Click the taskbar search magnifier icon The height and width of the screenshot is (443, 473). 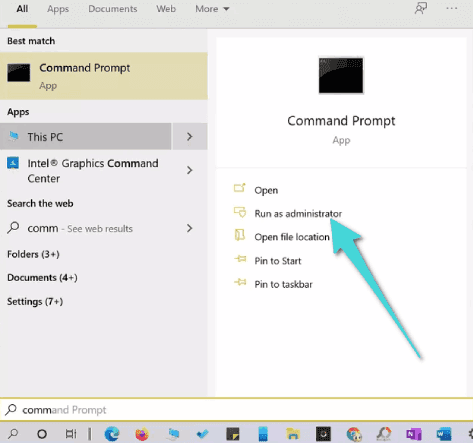click(x=13, y=434)
